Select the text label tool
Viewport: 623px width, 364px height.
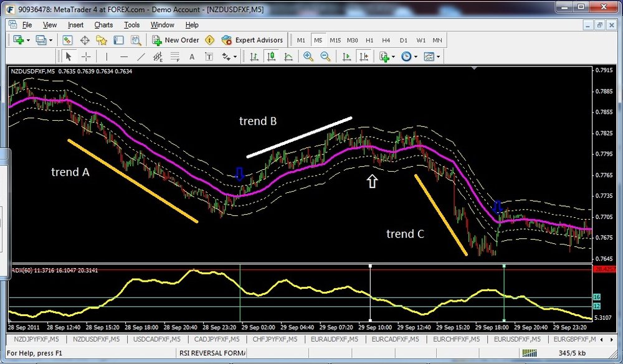[x=209, y=57]
